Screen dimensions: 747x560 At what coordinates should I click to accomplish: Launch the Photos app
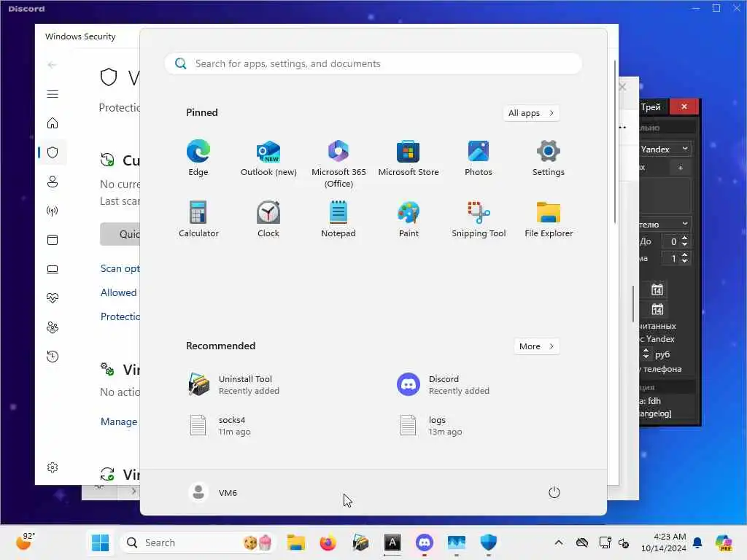pos(479,158)
